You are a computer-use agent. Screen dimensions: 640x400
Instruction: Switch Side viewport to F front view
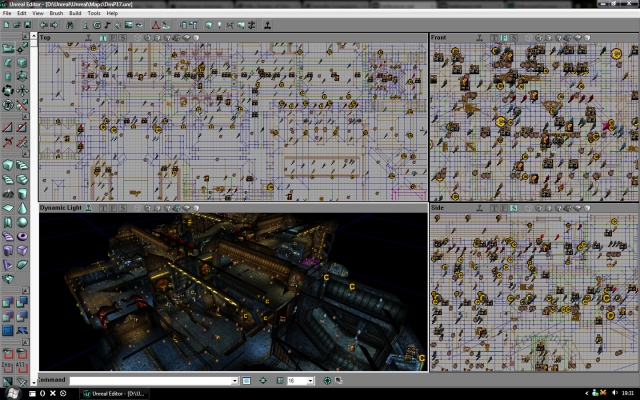[504, 208]
